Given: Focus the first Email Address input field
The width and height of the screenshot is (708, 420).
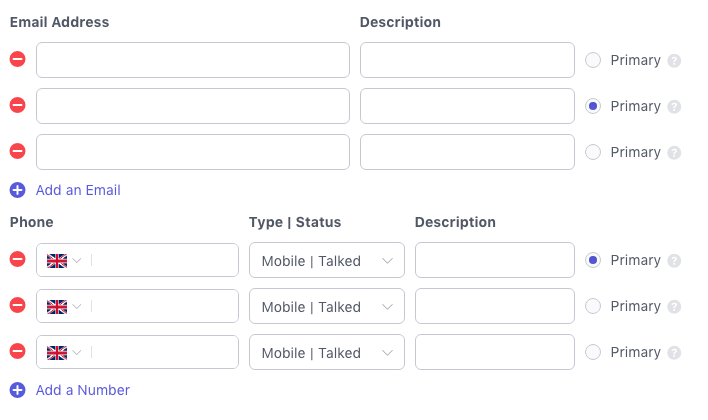Looking at the screenshot, I should (193, 60).
